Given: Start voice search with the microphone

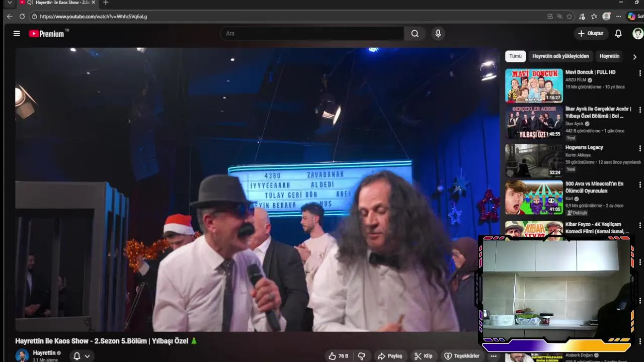Looking at the screenshot, I should click(438, 34).
